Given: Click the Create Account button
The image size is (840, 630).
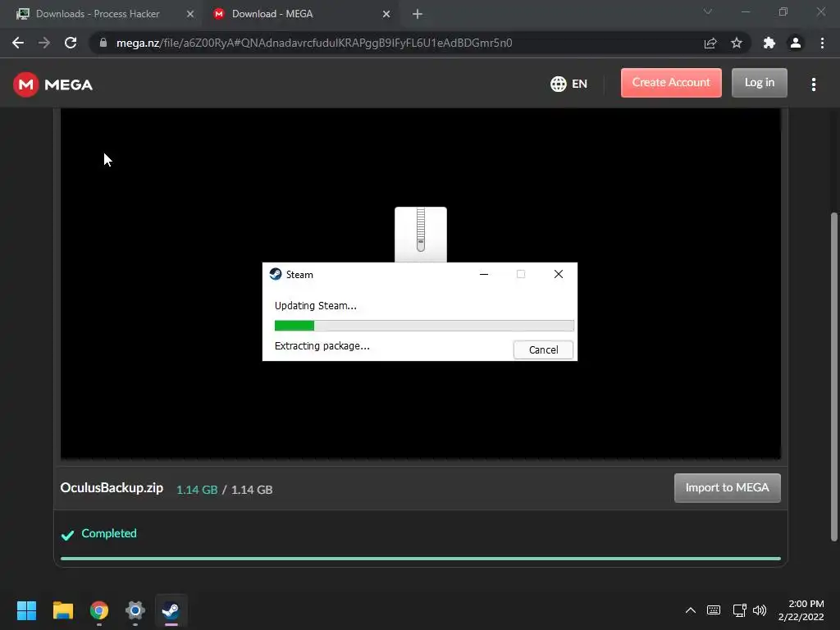Looking at the screenshot, I should click(x=671, y=83).
